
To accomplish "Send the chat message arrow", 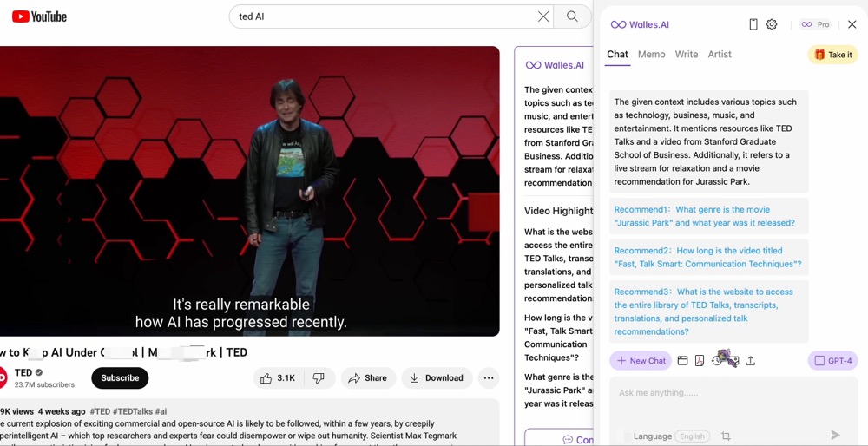I will pyautogui.click(x=835, y=435).
